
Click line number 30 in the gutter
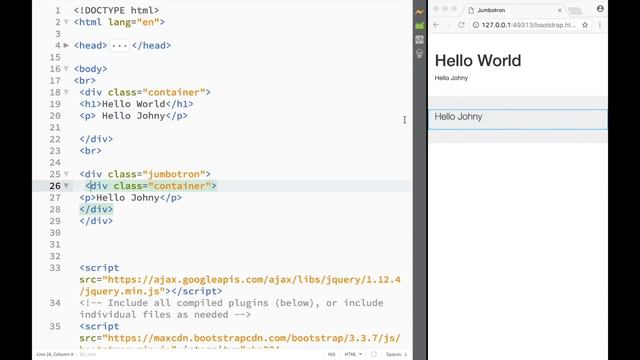[55, 233]
